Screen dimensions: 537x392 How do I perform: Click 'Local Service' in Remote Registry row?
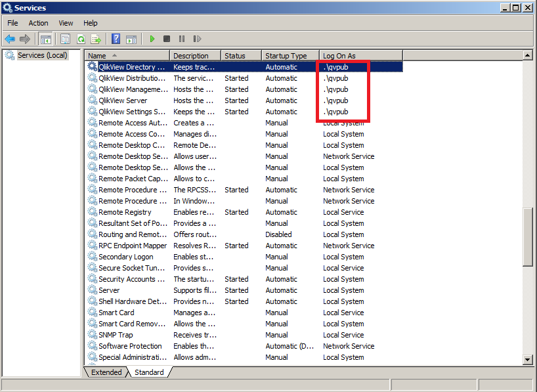343,212
